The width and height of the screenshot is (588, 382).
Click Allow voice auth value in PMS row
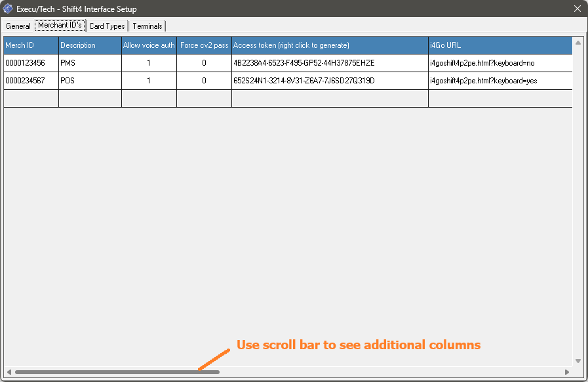(x=149, y=63)
